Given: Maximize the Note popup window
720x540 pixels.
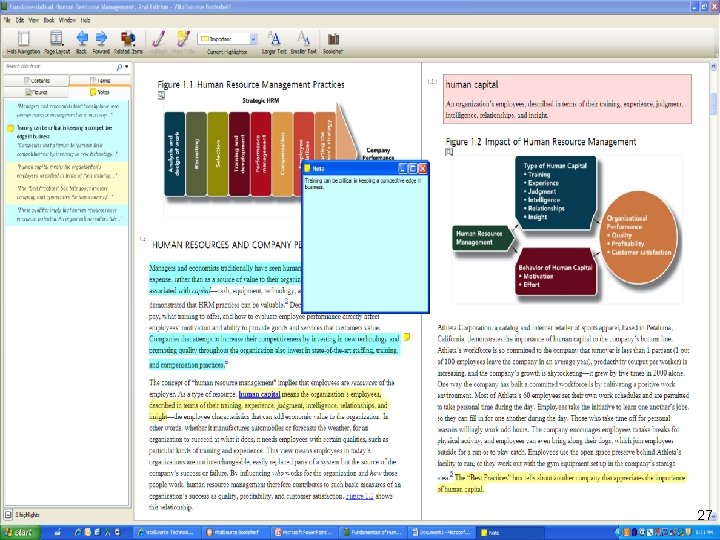Looking at the screenshot, I should [412, 169].
